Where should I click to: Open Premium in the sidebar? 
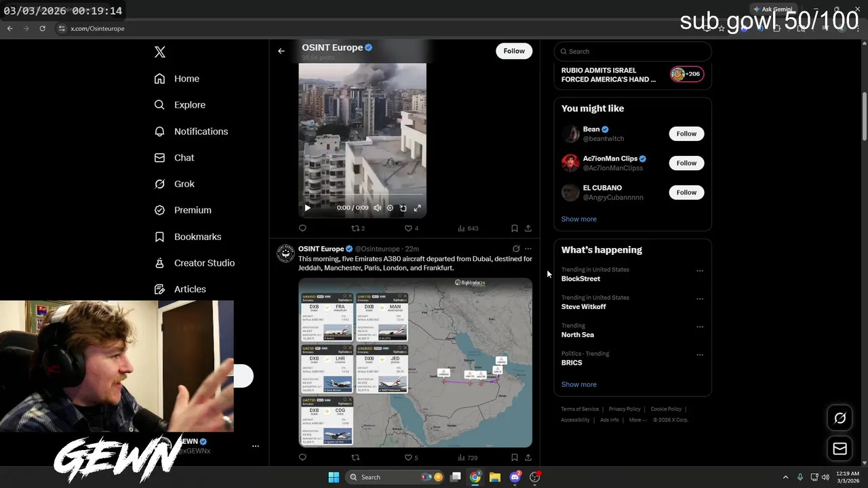point(183,210)
